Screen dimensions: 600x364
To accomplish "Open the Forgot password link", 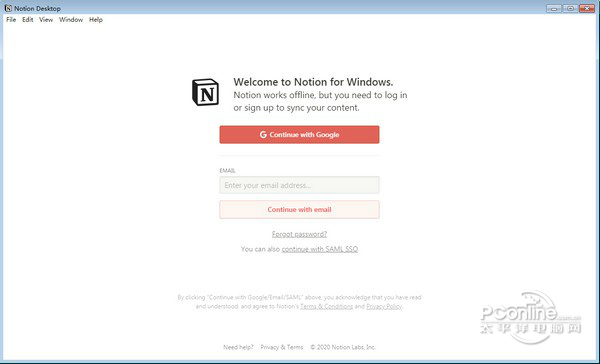I will coord(299,234).
